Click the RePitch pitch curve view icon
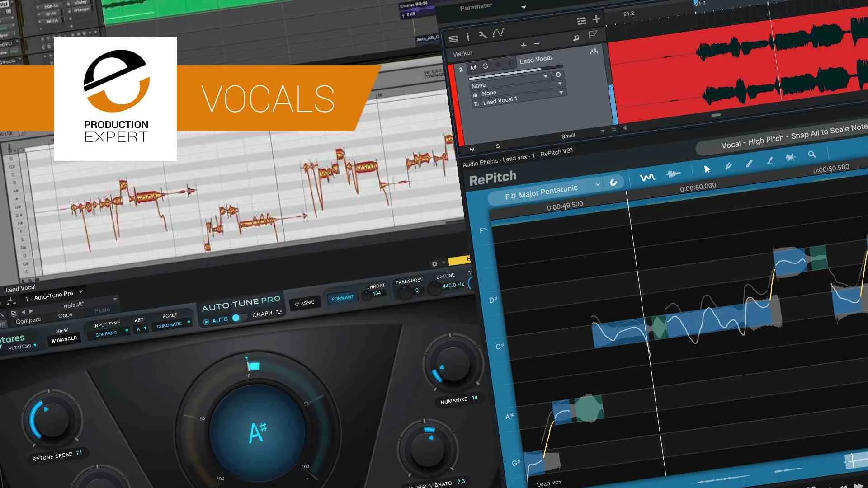 (647, 177)
